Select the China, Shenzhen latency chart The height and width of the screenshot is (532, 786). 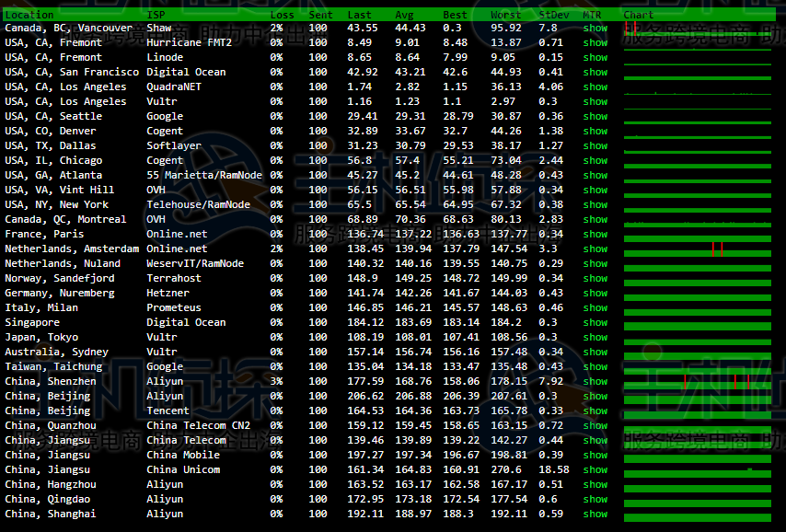698,382
